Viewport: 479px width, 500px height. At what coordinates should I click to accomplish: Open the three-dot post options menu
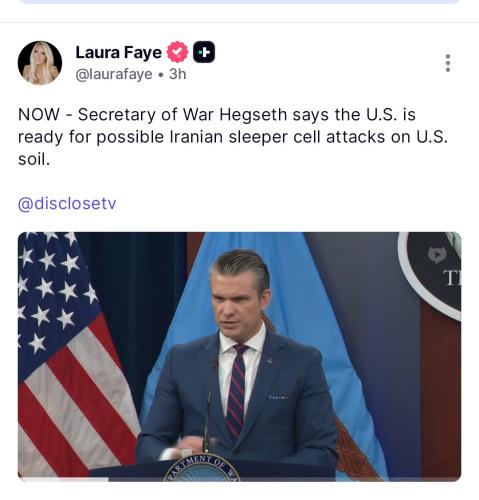(448, 63)
